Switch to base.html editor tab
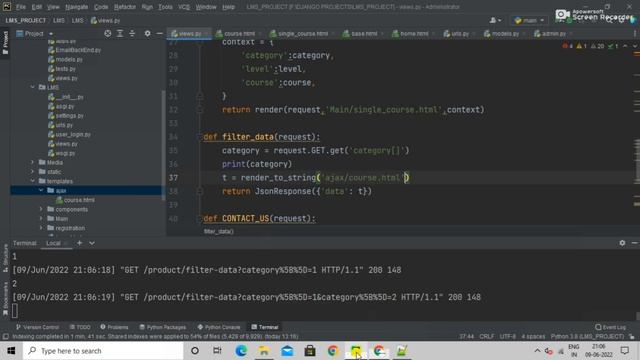 point(363,33)
